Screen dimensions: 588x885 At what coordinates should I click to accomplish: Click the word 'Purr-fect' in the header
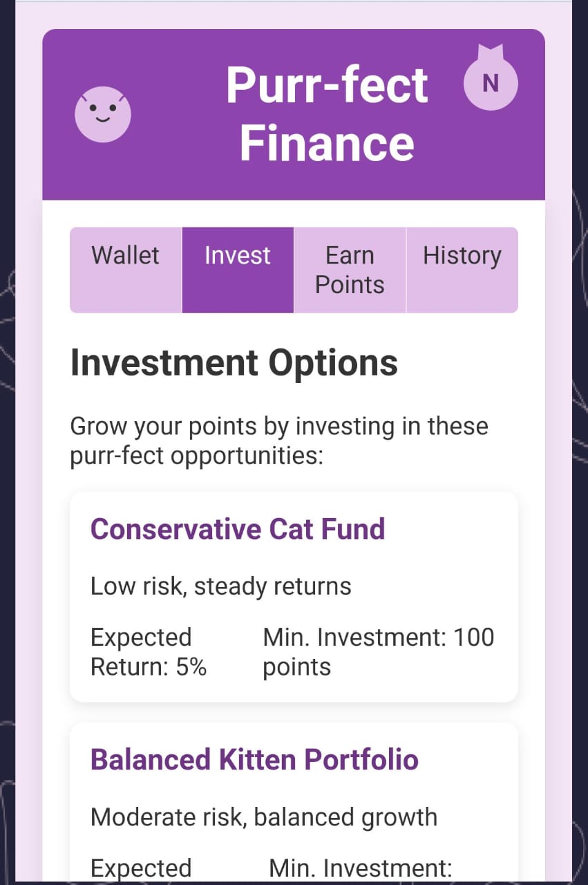pos(327,86)
